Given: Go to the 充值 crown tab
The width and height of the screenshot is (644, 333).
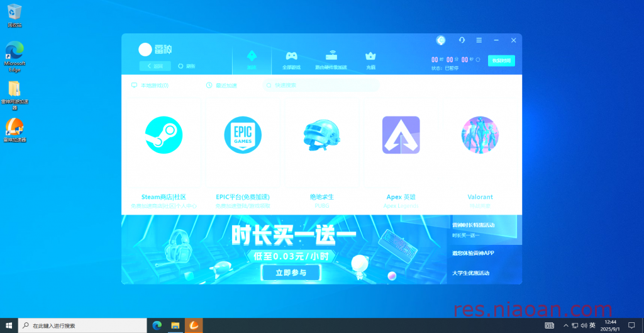Looking at the screenshot, I should (371, 60).
